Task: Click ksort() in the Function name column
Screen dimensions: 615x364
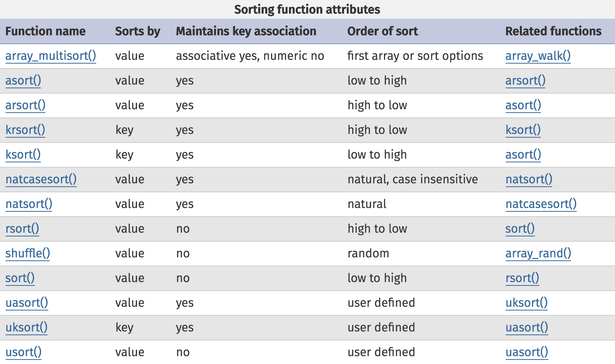Action: [x=23, y=155]
